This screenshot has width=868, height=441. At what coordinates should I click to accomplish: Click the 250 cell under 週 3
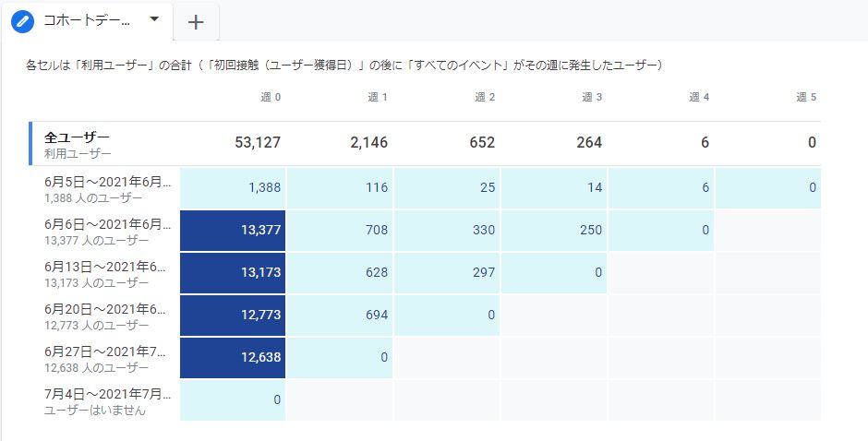coord(554,231)
